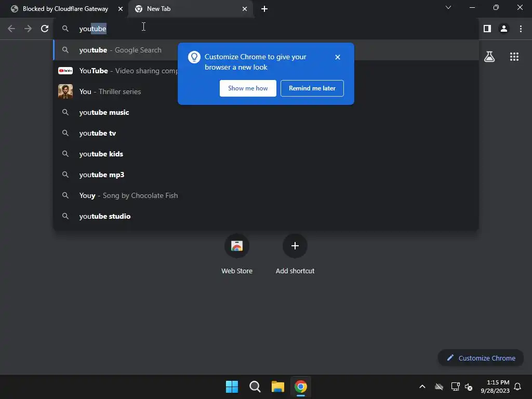Click the lightbulb icon in the tip bubble
Viewport: 532px width, 399px height.
click(194, 57)
